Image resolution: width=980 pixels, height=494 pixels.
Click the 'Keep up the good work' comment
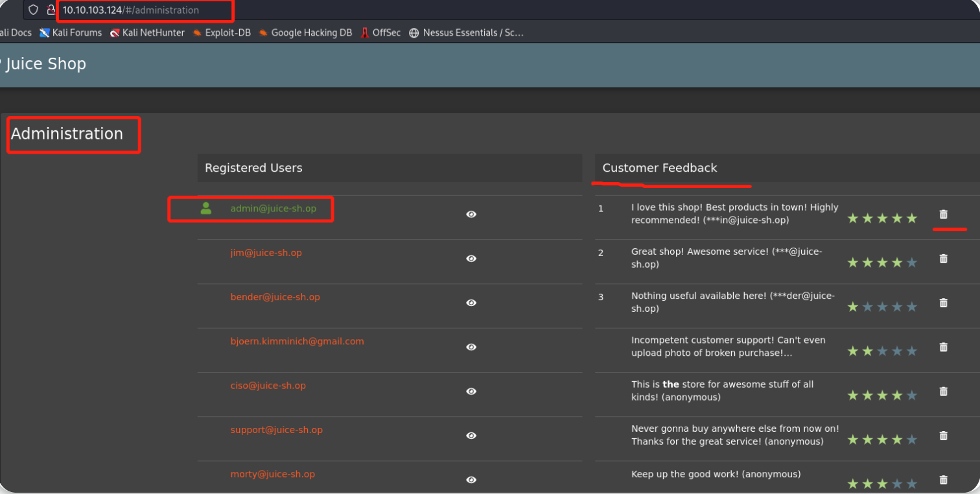[x=716, y=474]
